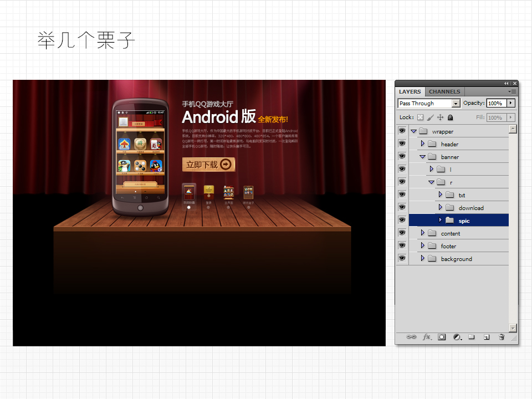
Task: Expand the download group
Action: 440,208
